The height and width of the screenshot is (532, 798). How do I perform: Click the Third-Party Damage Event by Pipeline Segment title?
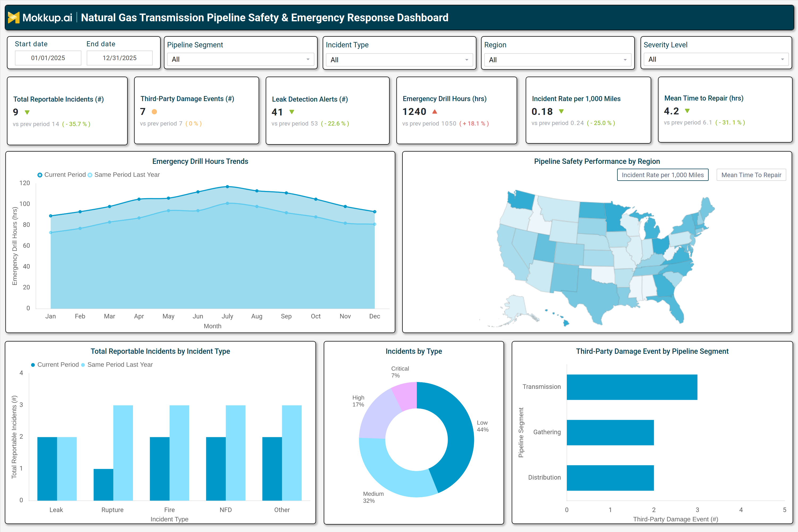point(652,351)
